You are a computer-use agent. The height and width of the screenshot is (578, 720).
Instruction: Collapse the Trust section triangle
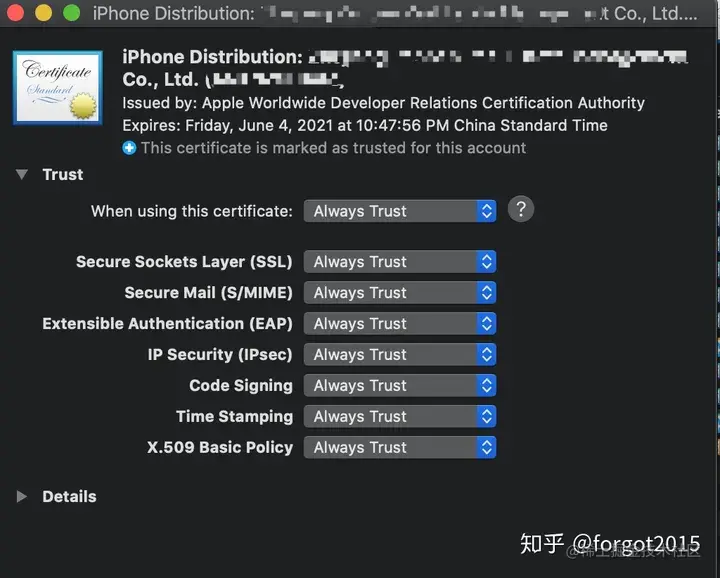tap(22, 174)
